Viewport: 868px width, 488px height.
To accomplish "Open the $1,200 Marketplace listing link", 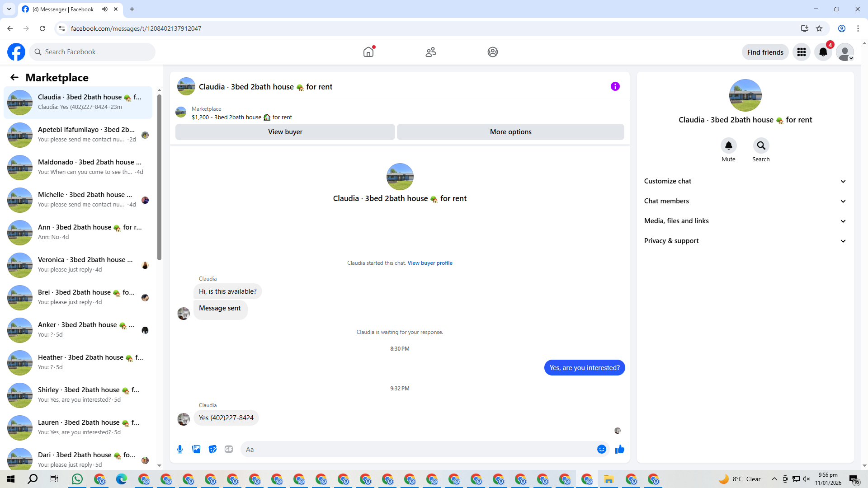I will [x=242, y=117].
